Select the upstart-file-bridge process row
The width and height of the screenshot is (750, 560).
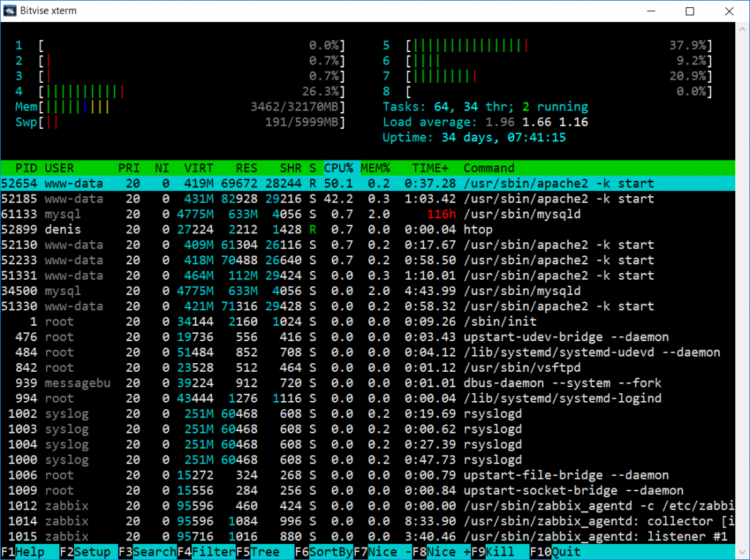[368, 475]
